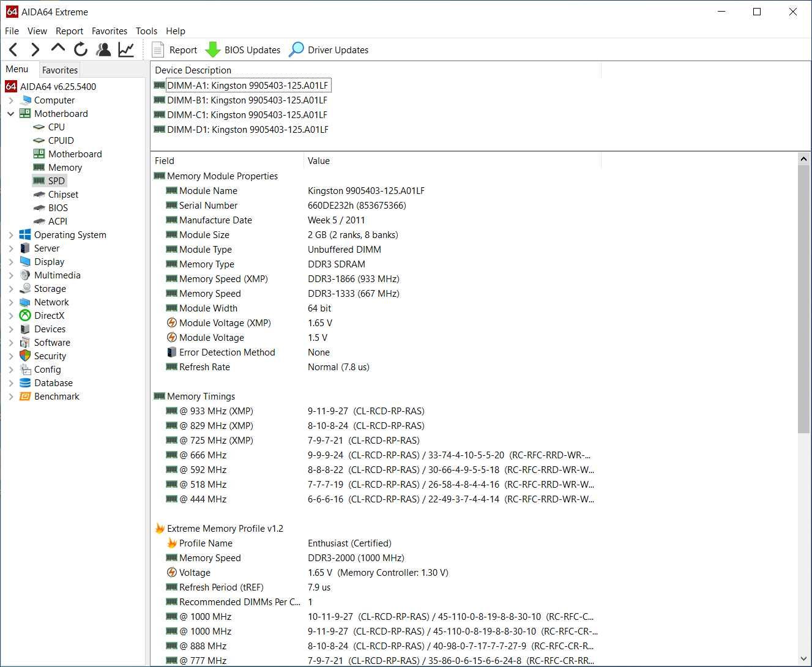Click the Benchmark icon in tree
Screen dimensions: 812x667
(x=25, y=397)
